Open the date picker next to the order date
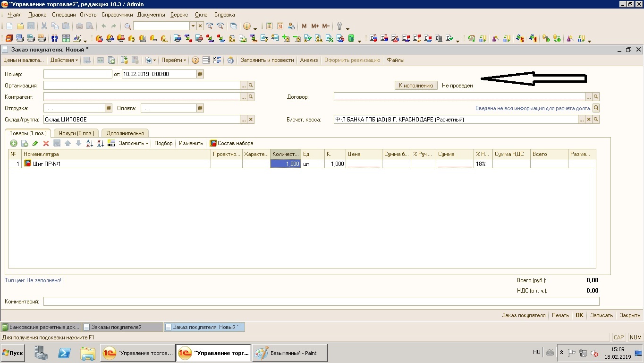This screenshot has width=644, height=363. (x=200, y=74)
